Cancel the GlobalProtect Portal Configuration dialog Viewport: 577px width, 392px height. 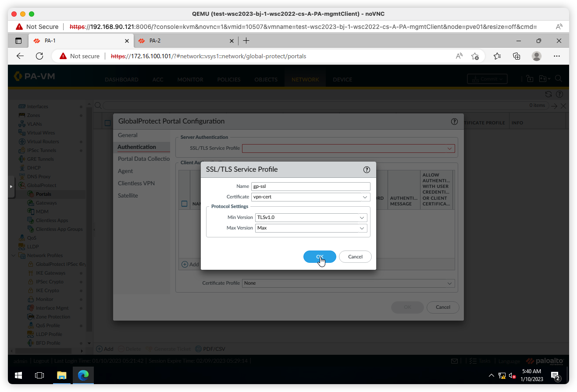(x=443, y=307)
